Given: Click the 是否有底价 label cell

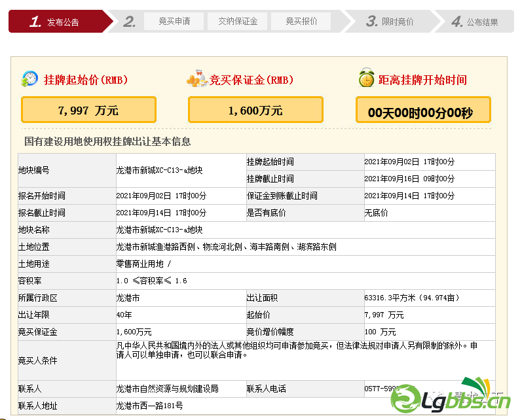Looking at the screenshot, I should 305,213.
